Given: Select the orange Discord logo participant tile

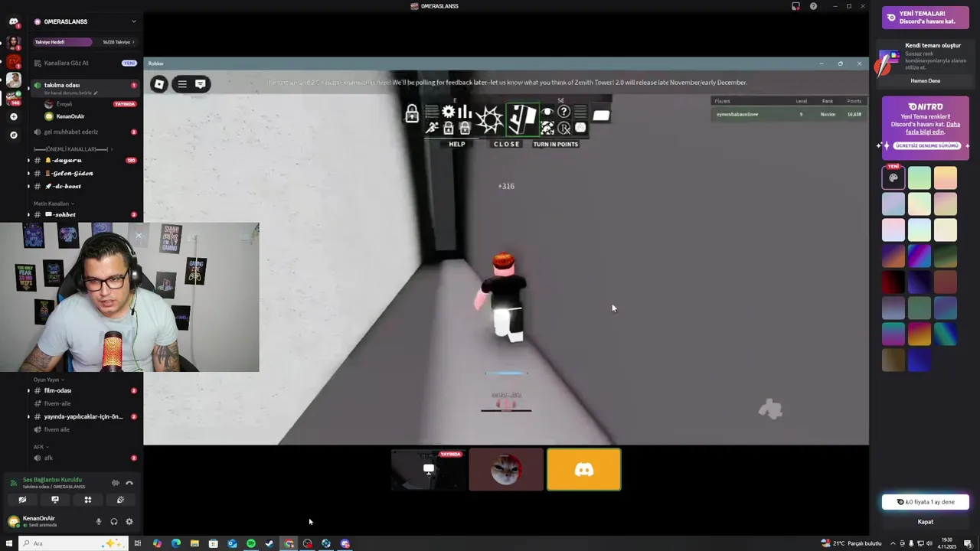Looking at the screenshot, I should (584, 469).
